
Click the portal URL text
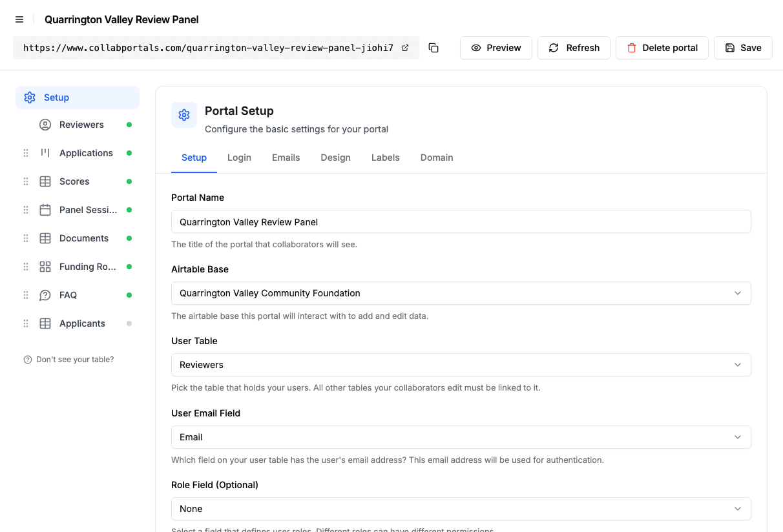pos(208,48)
